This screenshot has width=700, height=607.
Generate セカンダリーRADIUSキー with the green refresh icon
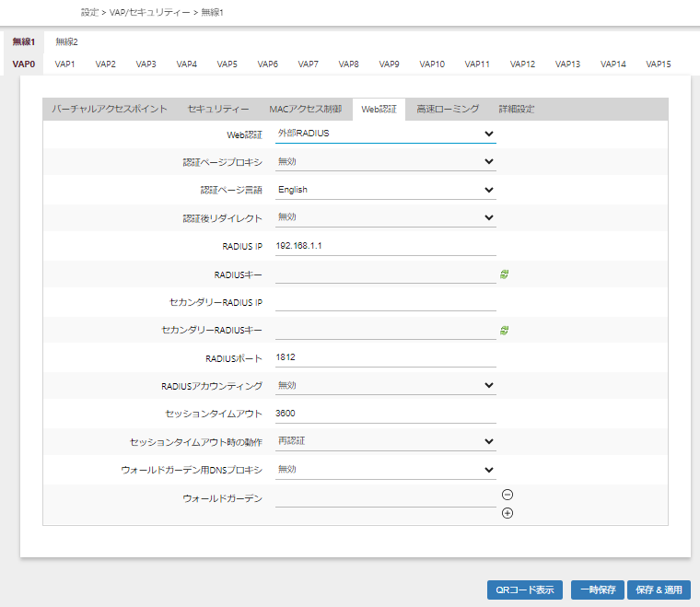tap(505, 331)
